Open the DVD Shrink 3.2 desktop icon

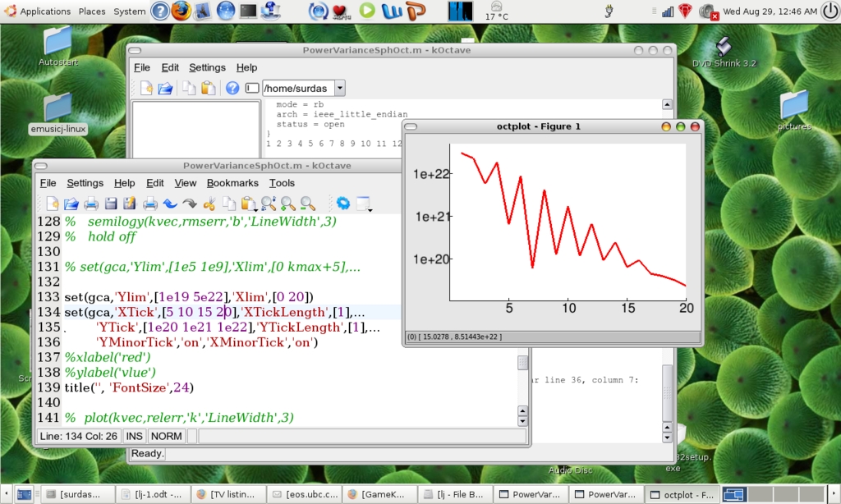click(x=724, y=48)
